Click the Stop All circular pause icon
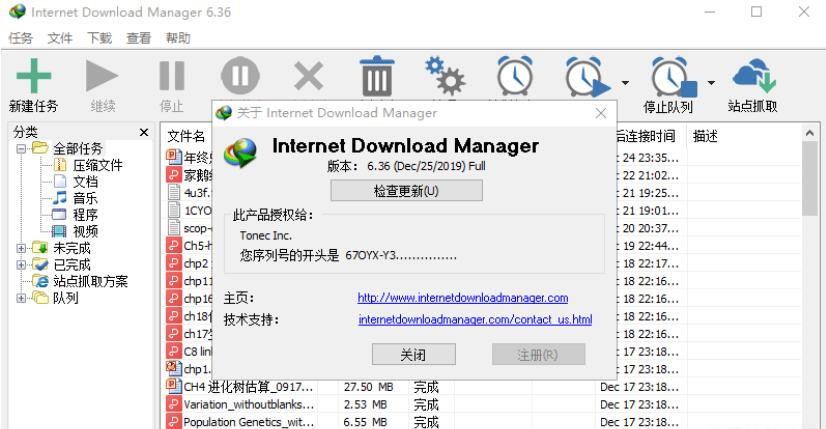 pos(240,75)
